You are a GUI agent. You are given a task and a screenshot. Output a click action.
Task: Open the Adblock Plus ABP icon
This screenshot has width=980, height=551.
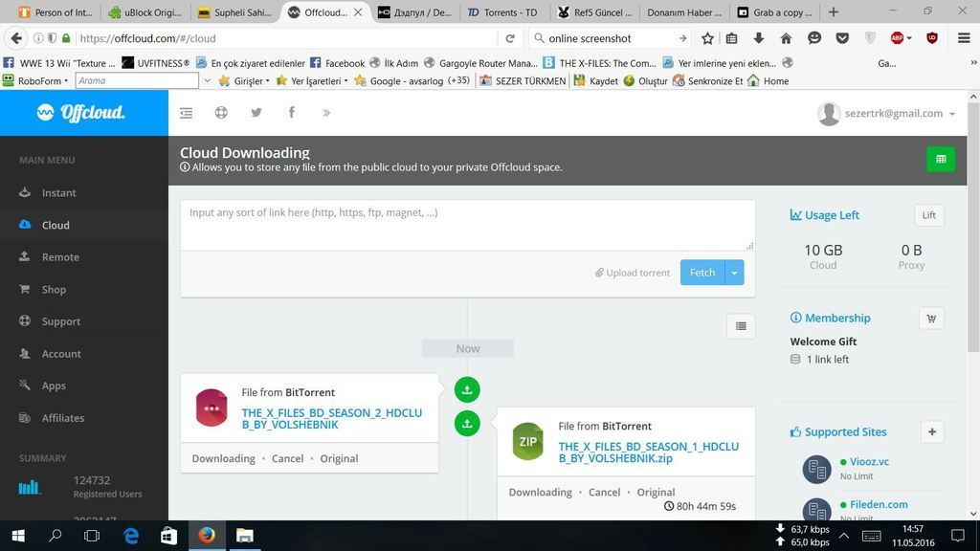[x=897, y=38]
